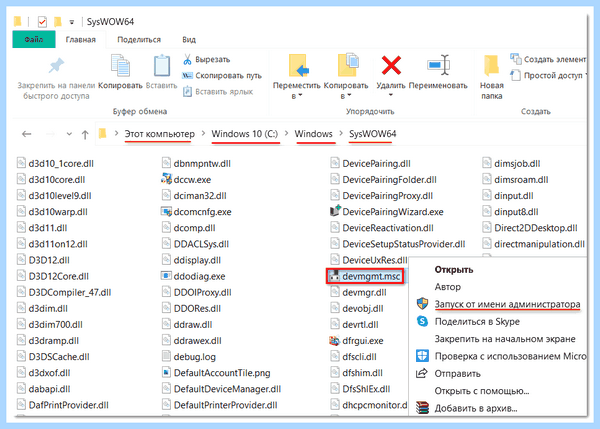Click the Переместить в folder icon
This screenshot has width=600, height=429.
click(x=298, y=65)
